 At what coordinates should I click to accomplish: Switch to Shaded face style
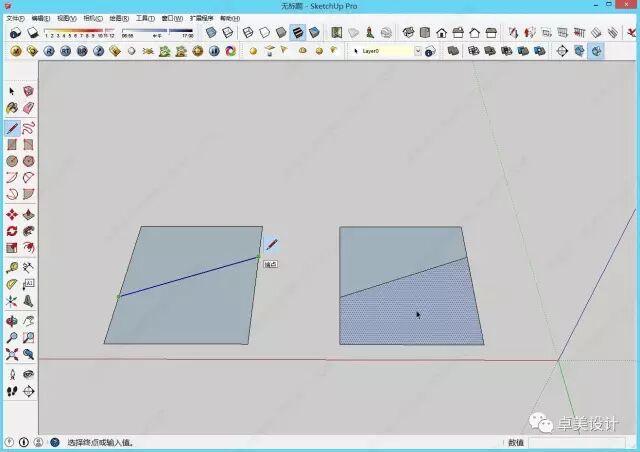281,32
